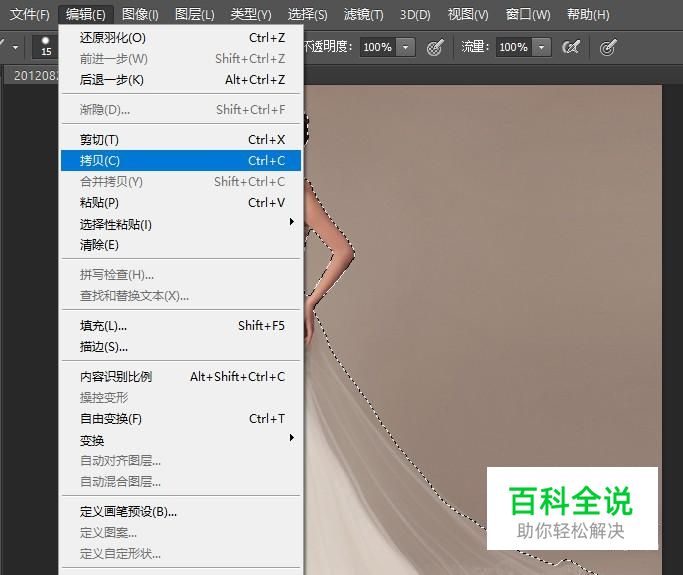Select 内容识别比例 content-aware scale
Screen dimensions: 683x575
pyautogui.click(x=181, y=376)
